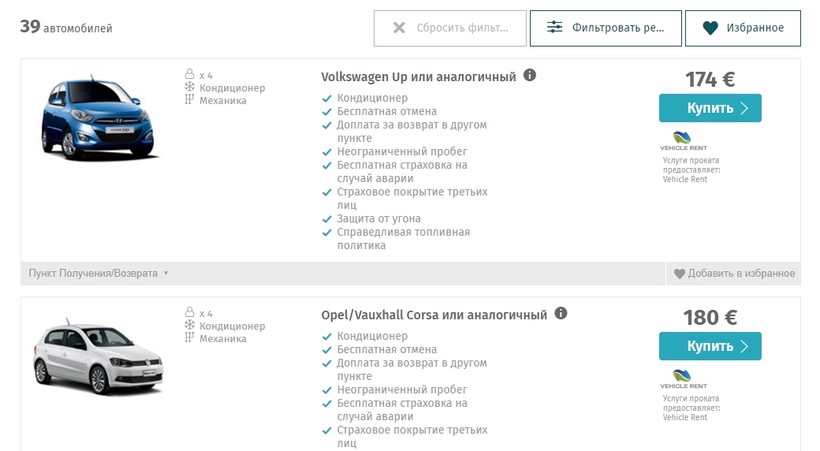Click the heart icon on the Избранное button
The image size is (820, 451).
711,28
